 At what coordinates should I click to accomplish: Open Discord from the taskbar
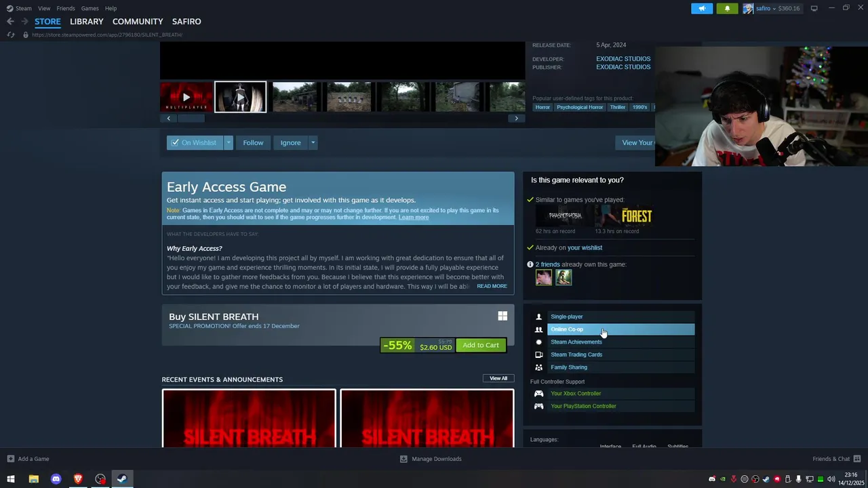point(56,479)
